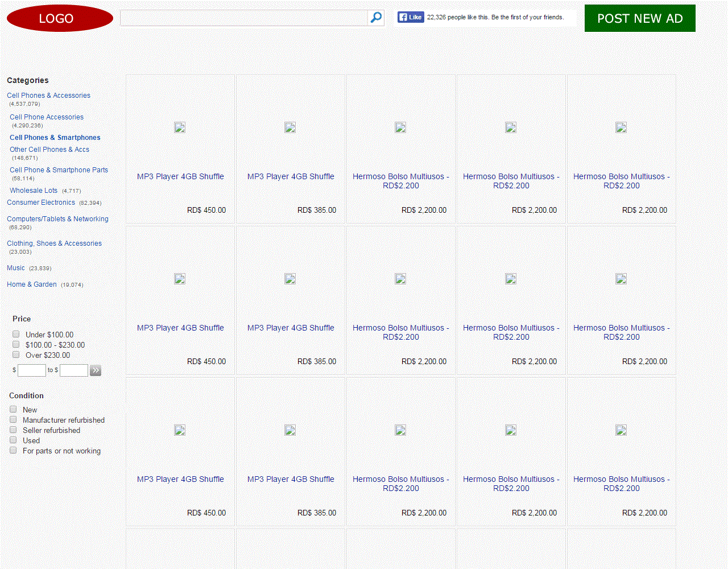
Task: Check the Under $100.00 price filter
Action: (16, 334)
